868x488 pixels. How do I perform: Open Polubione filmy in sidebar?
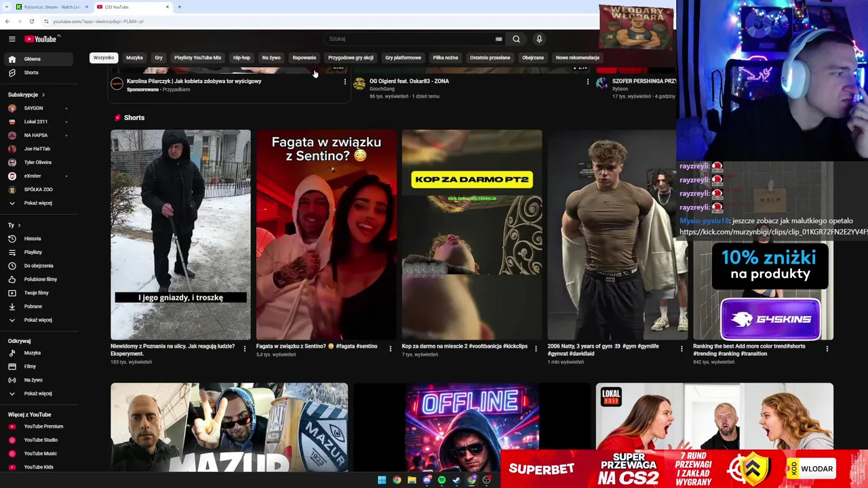tap(37, 279)
